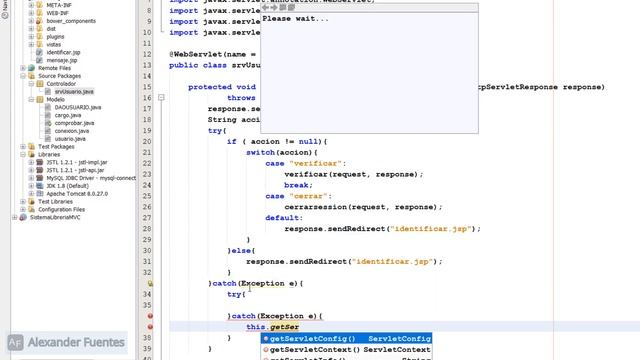The width and height of the screenshot is (640, 360).
Task: Select usuario.java in the project tree
Action: tap(70, 139)
